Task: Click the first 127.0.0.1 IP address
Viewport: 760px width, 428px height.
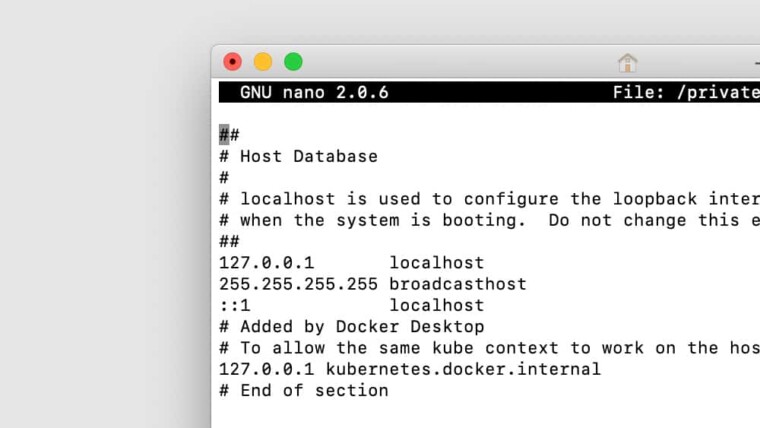Action: [267, 263]
